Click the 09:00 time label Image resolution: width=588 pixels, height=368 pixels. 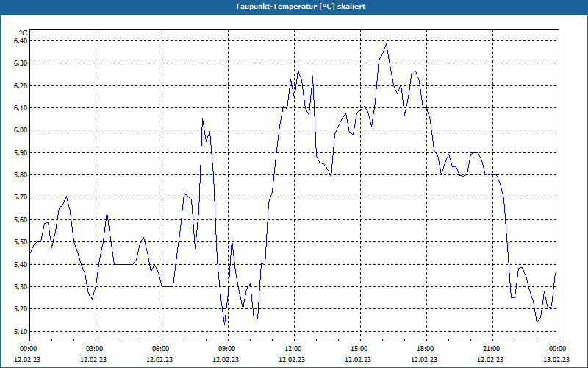228,349
